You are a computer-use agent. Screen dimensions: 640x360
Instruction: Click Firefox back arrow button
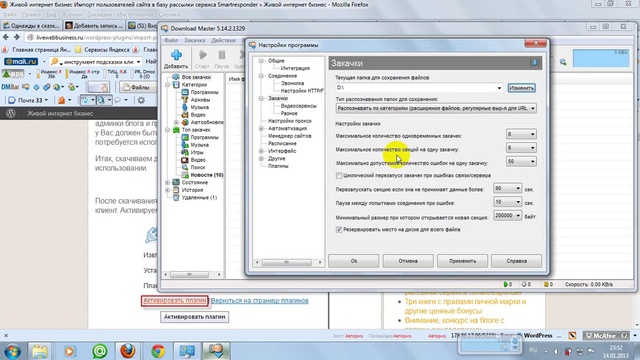6,37
